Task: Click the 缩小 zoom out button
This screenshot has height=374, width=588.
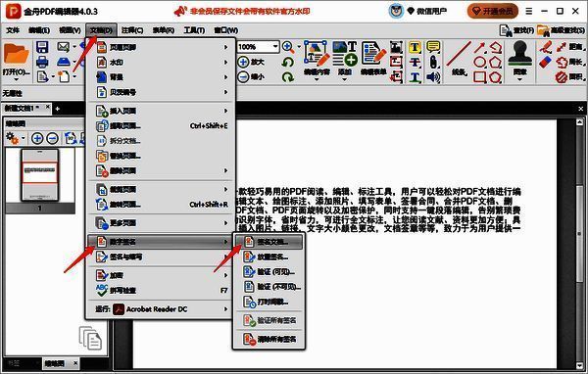Action: click(251, 76)
